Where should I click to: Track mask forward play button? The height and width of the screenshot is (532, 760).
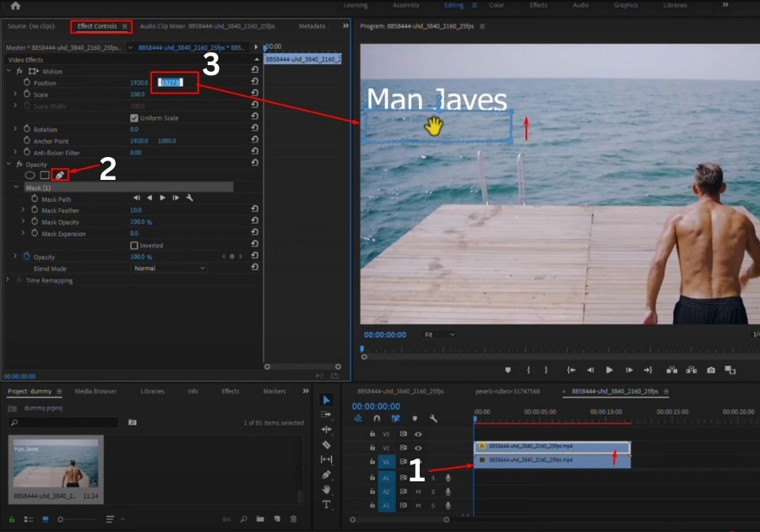pos(162,198)
